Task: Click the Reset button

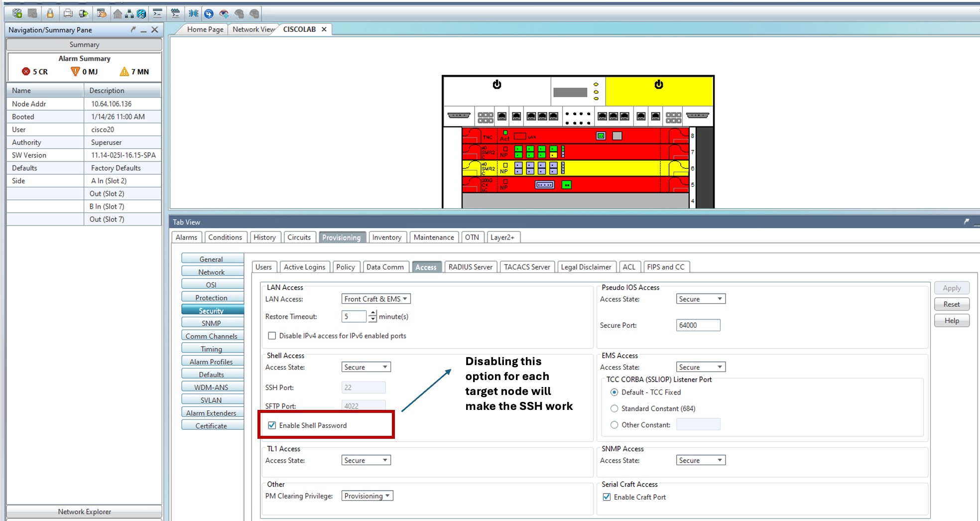Action: (x=952, y=304)
